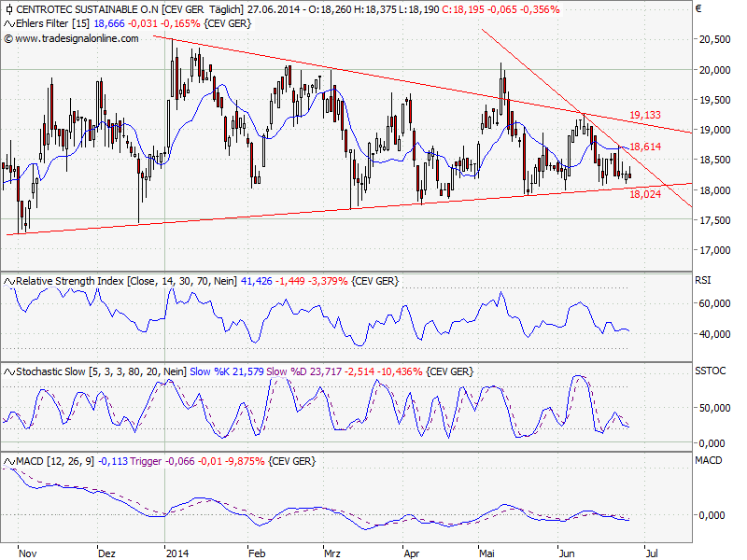747x560 pixels.
Task: Click the RSI label on right axis
Action: (705, 279)
